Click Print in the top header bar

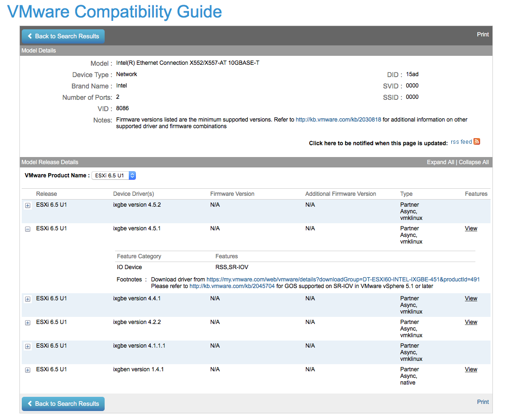pos(482,35)
